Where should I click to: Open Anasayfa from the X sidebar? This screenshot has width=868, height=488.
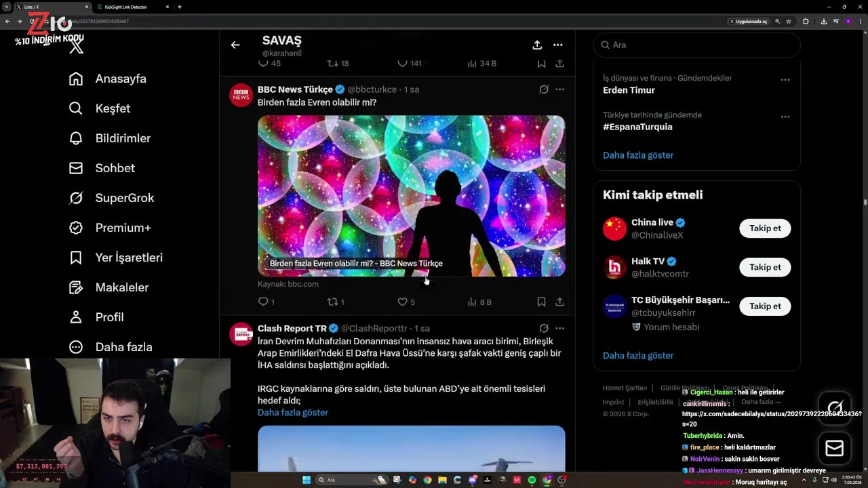click(108, 79)
